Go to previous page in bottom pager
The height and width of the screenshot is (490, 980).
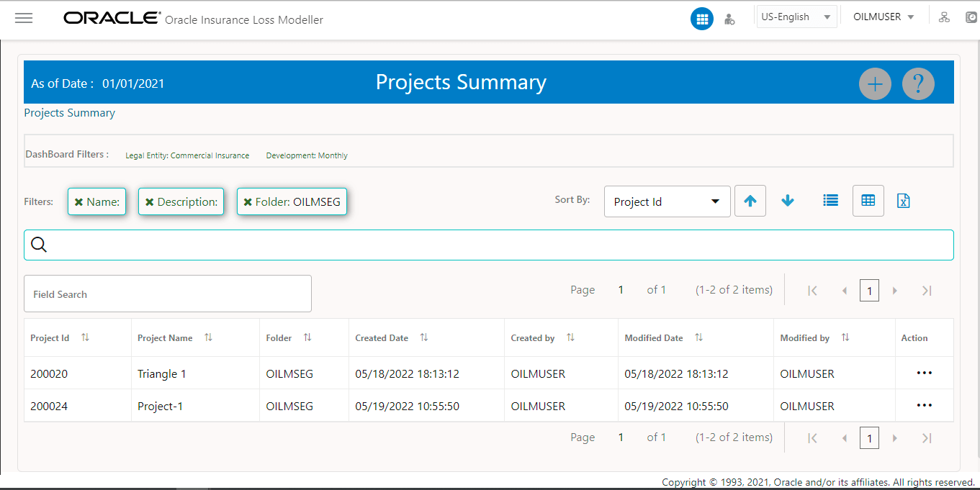(x=844, y=438)
